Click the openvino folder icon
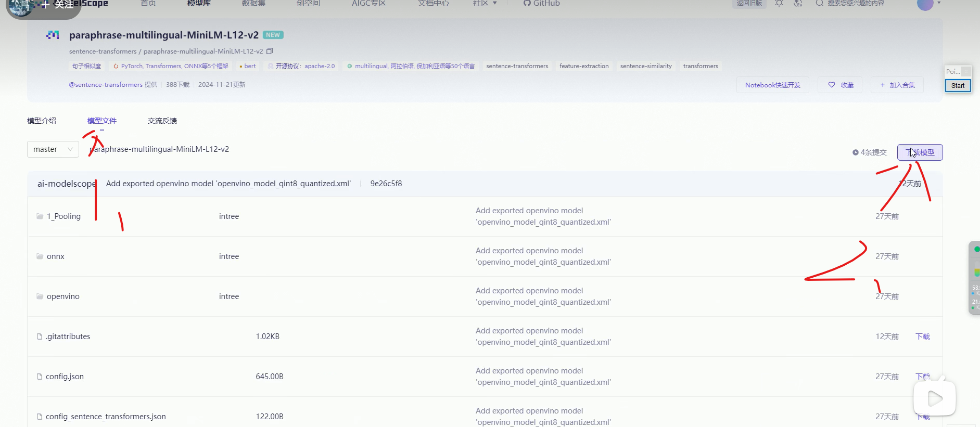 [x=40, y=296]
